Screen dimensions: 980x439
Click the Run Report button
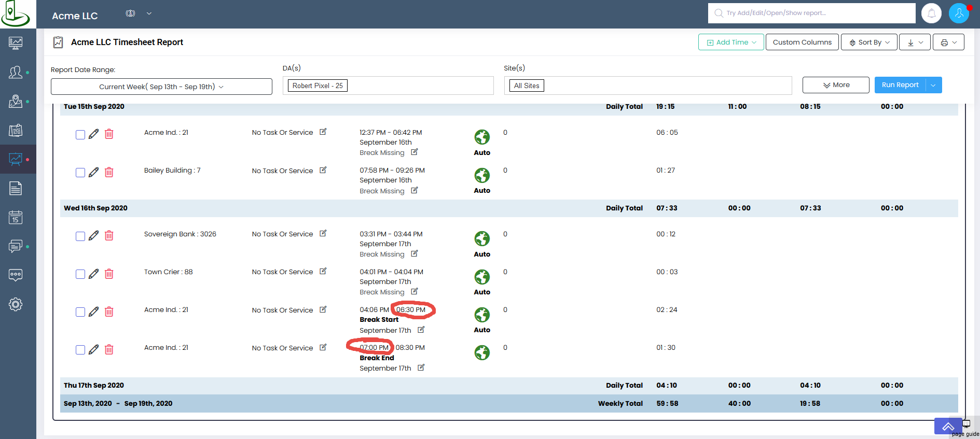900,85
